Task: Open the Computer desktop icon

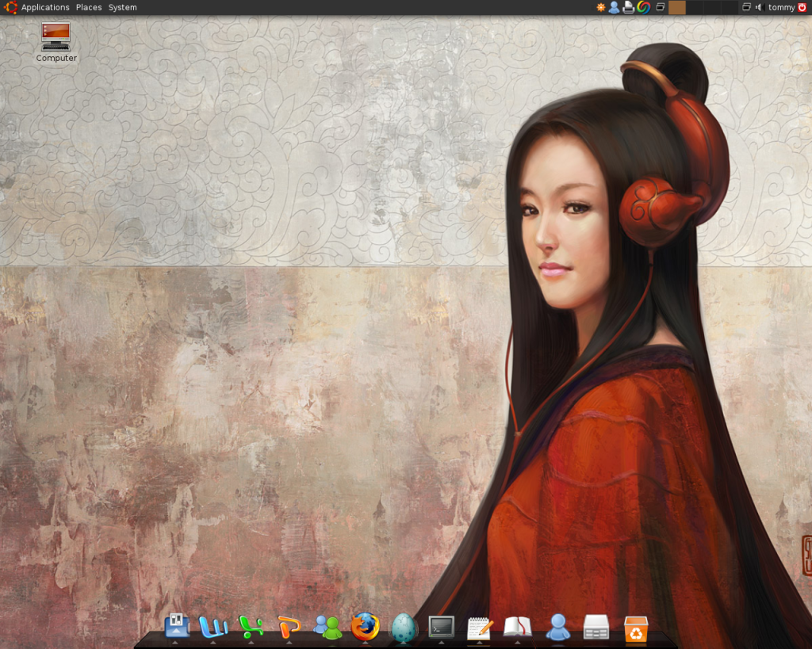Action: tap(56, 43)
